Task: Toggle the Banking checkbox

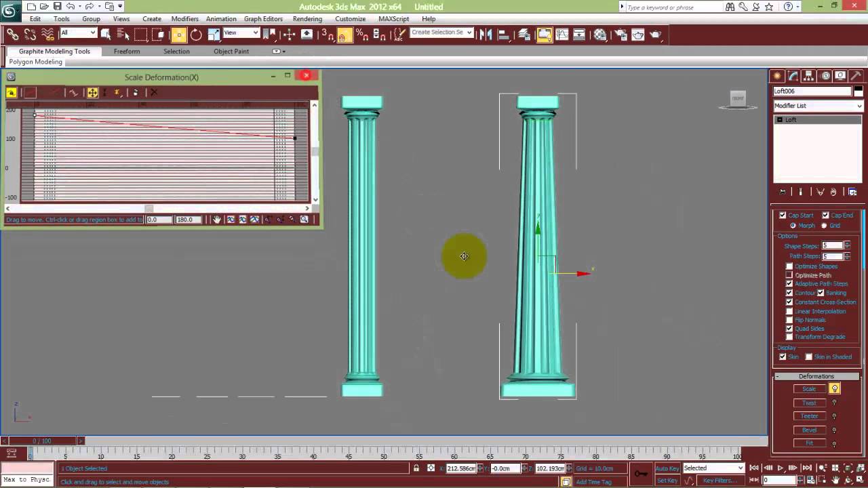Action: 821,292
